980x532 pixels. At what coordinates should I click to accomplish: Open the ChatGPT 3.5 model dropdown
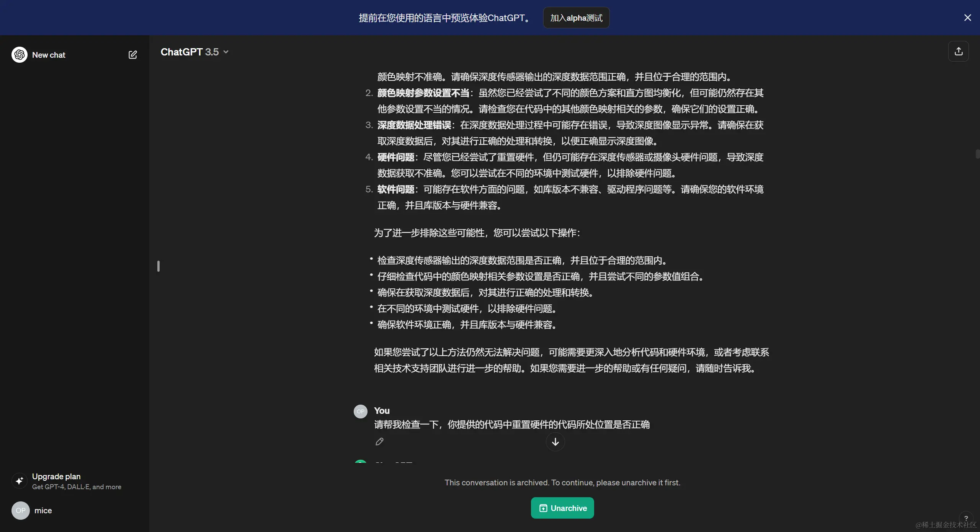[194, 52]
